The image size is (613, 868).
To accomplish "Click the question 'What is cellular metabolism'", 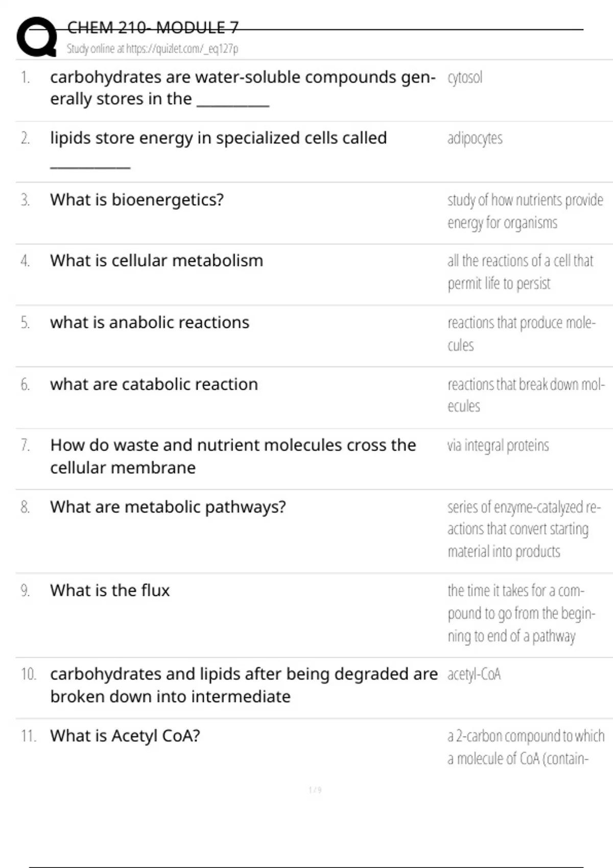I will coord(156,261).
